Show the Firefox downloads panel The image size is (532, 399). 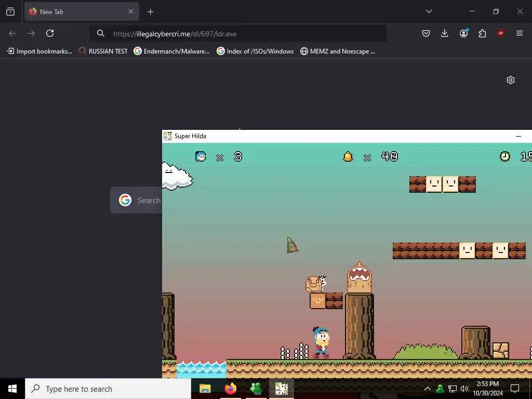445,33
